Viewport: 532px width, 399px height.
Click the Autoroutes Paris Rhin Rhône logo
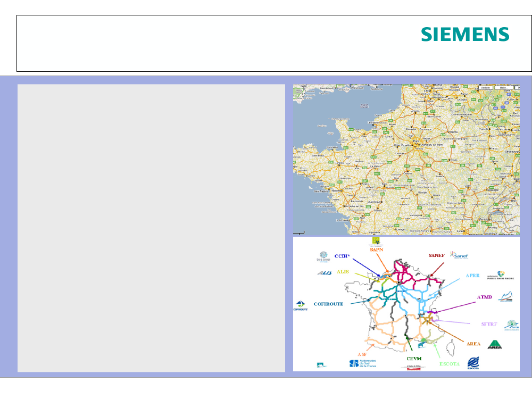tap(501, 275)
